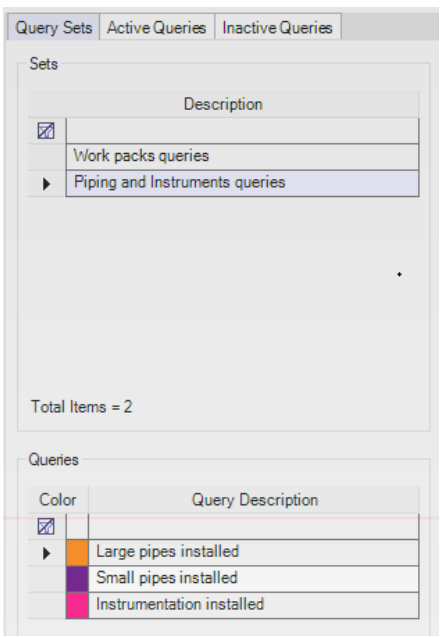
Task: Click the Description column header
Action: tap(223, 104)
